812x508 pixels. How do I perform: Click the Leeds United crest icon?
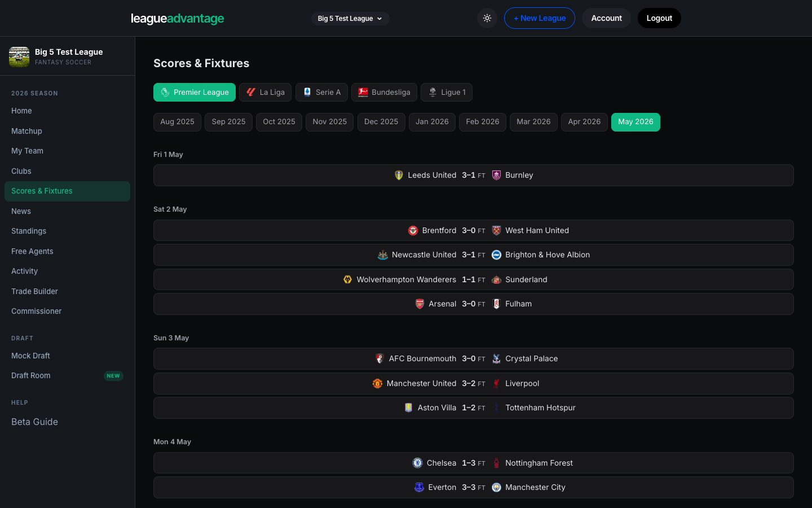coord(399,175)
